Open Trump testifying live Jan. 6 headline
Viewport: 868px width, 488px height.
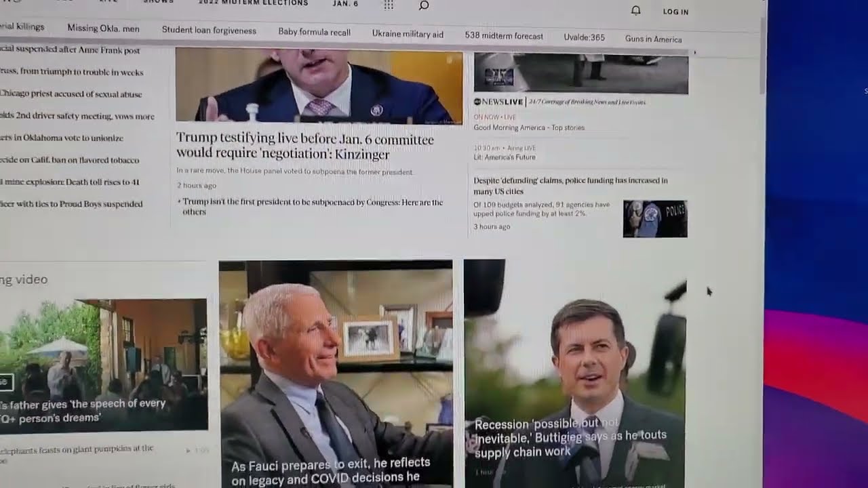(x=304, y=146)
